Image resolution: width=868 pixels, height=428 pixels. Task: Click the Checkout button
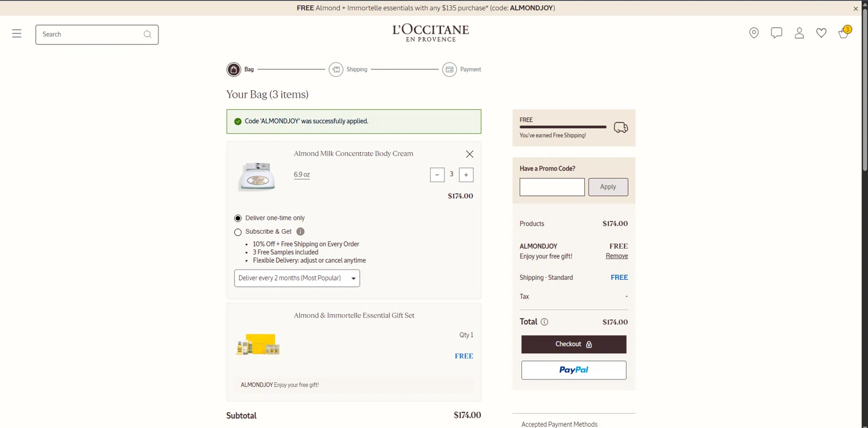[x=574, y=345]
